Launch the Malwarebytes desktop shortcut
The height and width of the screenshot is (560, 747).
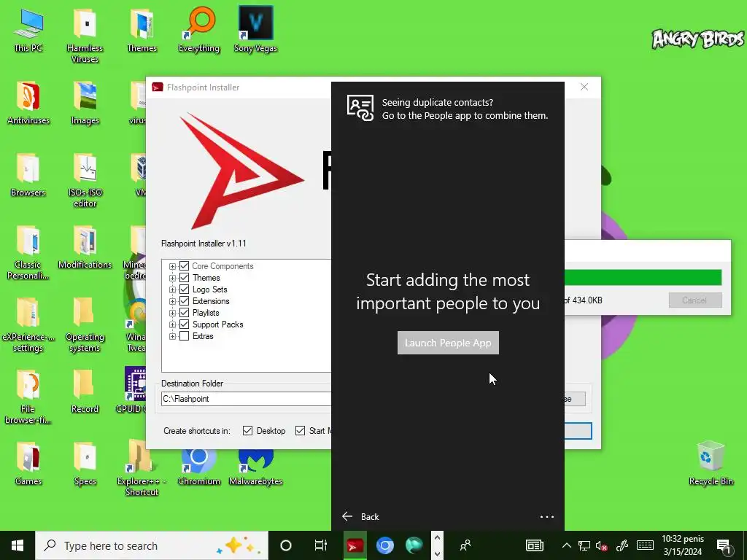pos(256,467)
